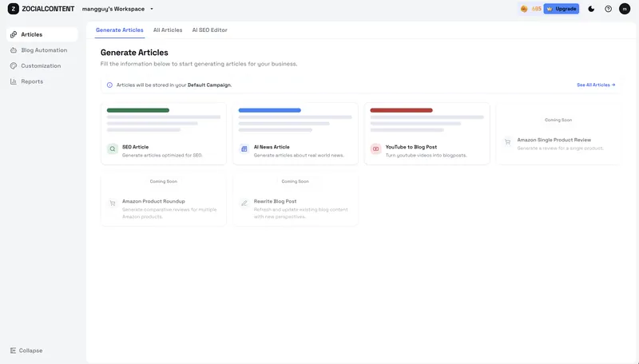
Task: Open the workspace dropdown arrow
Action: (x=152, y=9)
